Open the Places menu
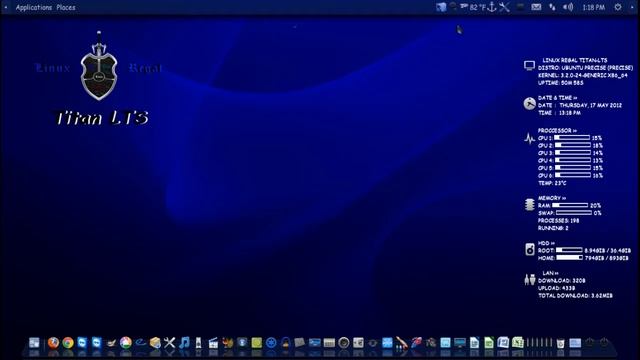The image size is (640, 360). point(66,7)
